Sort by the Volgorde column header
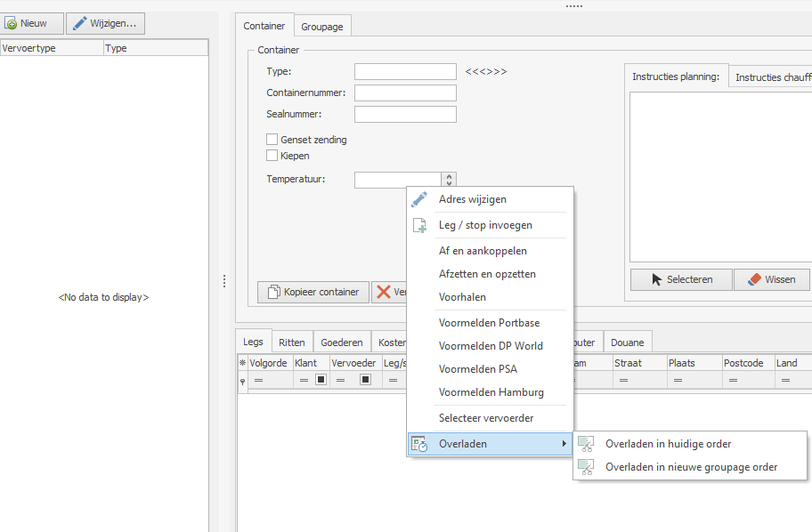The width and height of the screenshot is (812, 532). point(270,363)
